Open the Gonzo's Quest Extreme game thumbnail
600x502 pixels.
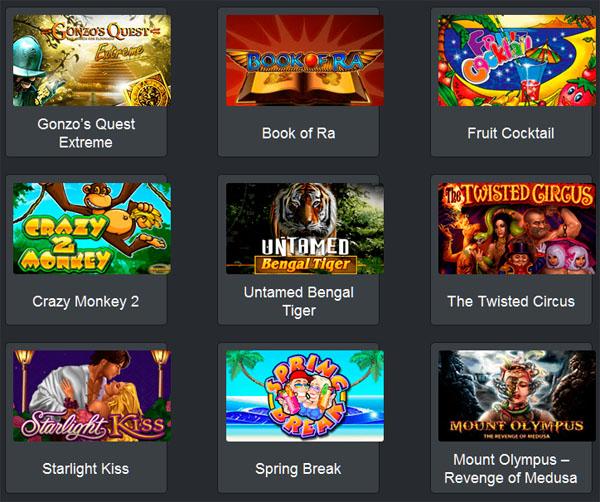[92, 60]
